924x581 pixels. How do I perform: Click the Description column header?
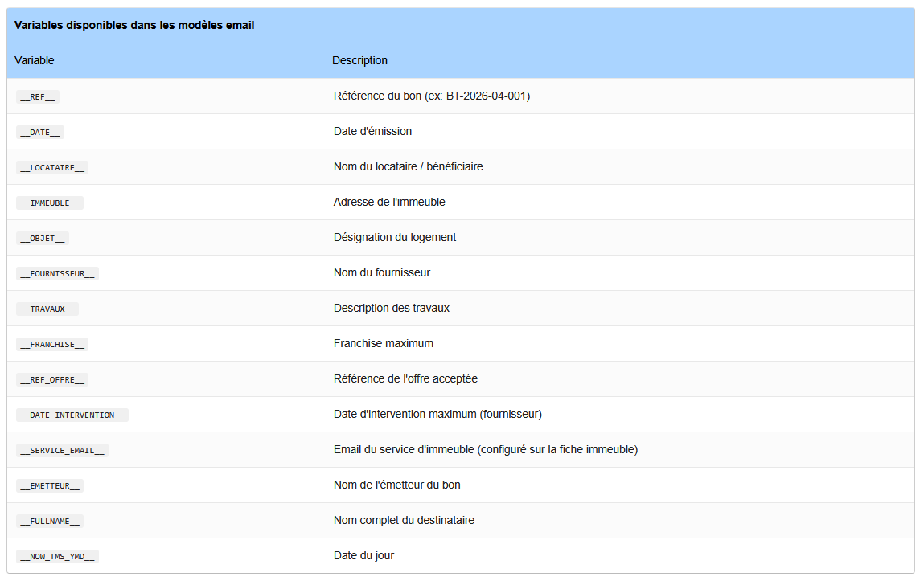[359, 60]
